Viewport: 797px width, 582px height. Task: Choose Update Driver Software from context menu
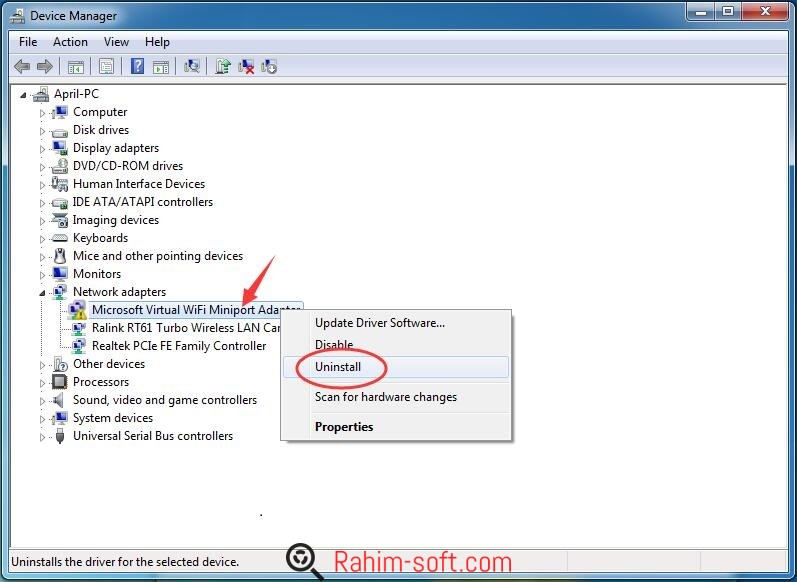[396, 323]
